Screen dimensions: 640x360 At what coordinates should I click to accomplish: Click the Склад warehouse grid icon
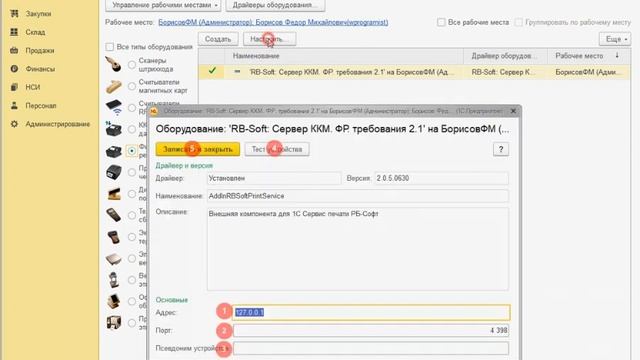coord(14,32)
